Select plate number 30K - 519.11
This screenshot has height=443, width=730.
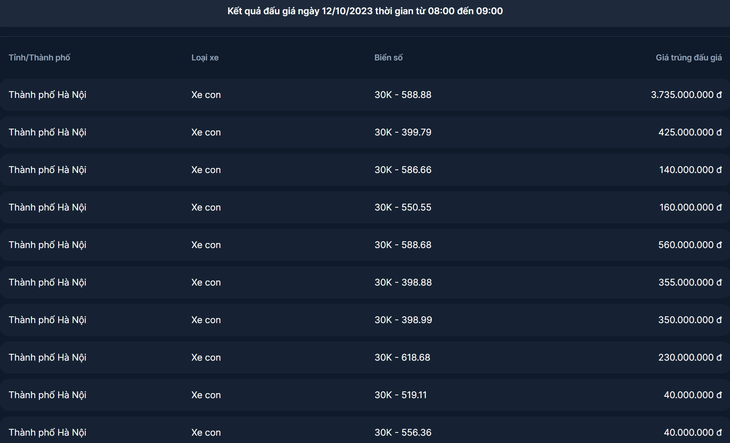click(400, 395)
